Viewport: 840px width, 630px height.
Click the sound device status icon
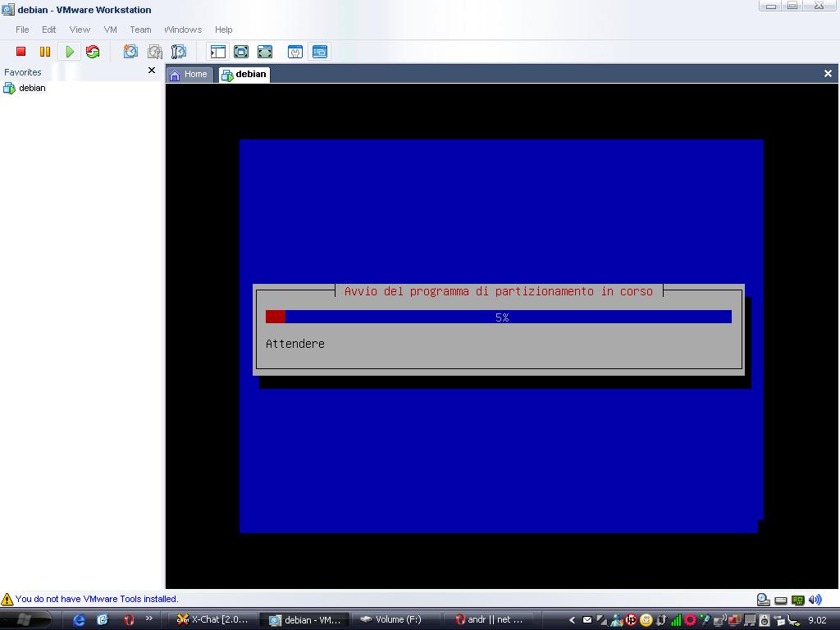815,600
